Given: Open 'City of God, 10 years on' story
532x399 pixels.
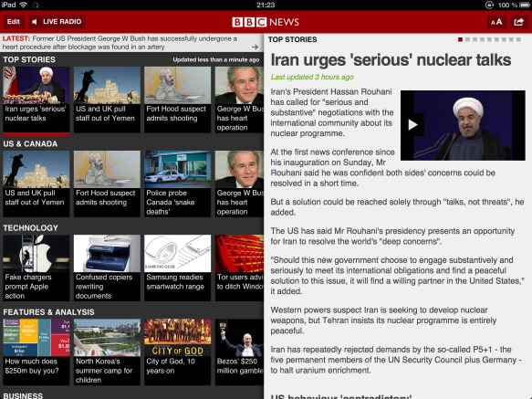Looking at the screenshot, I should 177,352.
